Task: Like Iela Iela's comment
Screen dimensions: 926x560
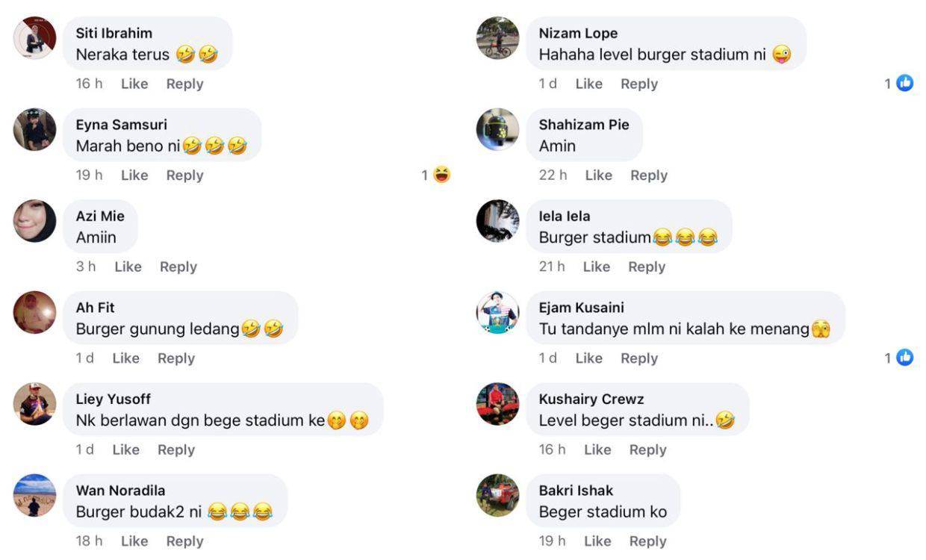Action: click(x=596, y=267)
